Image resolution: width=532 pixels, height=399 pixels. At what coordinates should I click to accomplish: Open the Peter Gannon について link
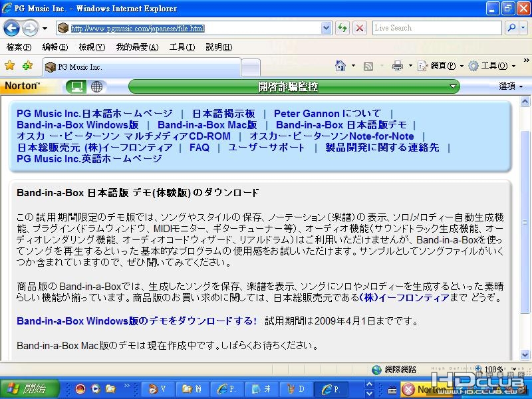click(x=327, y=113)
